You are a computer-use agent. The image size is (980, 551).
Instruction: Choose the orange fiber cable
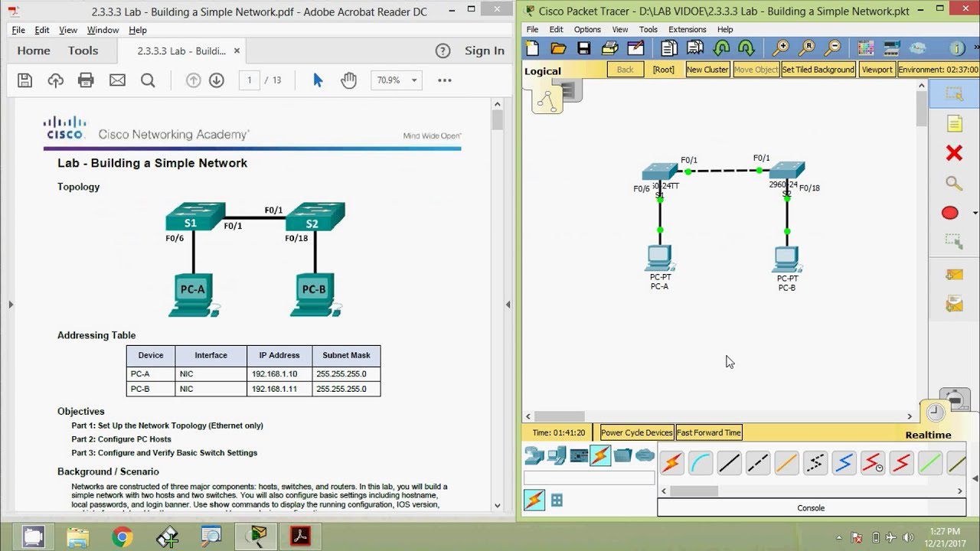point(786,463)
